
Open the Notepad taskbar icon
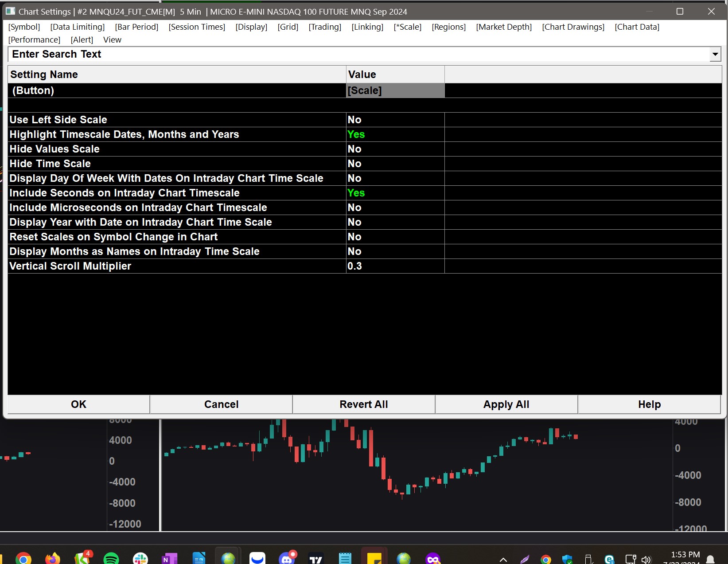coord(345,558)
